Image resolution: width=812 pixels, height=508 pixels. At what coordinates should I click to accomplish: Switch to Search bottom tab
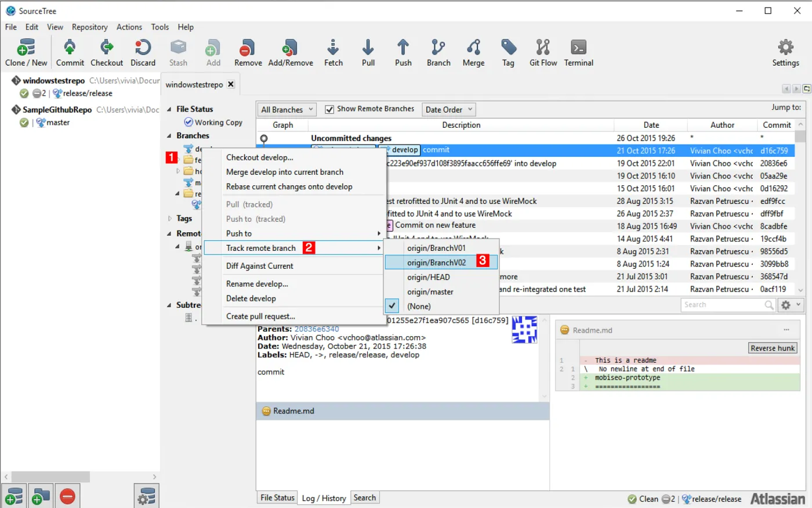point(365,498)
